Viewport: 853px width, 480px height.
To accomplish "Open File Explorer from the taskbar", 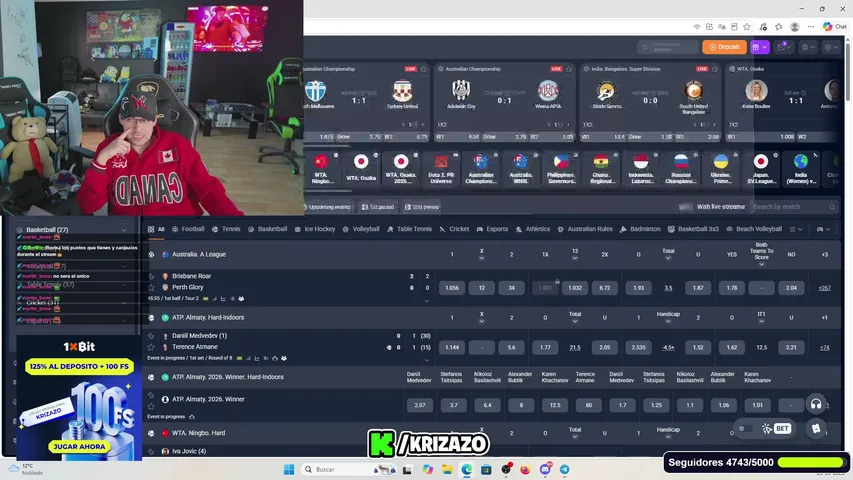I will pos(447,469).
